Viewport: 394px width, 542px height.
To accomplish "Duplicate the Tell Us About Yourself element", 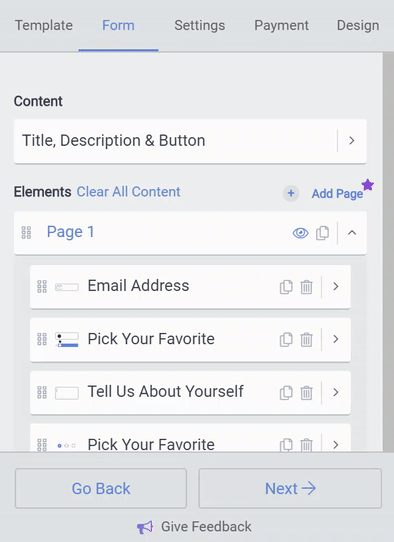I will click(x=286, y=392).
